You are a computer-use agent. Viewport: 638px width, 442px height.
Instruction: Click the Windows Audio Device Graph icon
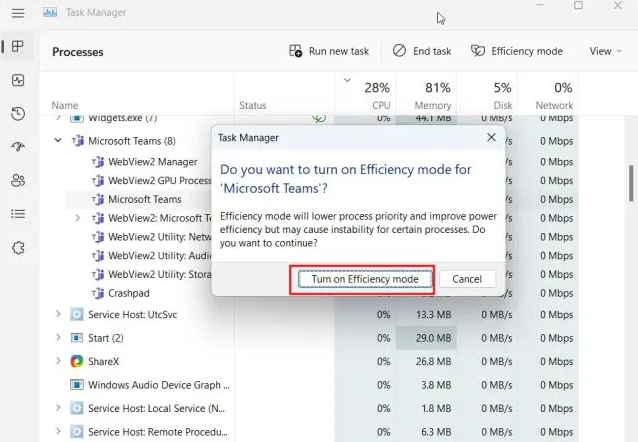[76, 385]
